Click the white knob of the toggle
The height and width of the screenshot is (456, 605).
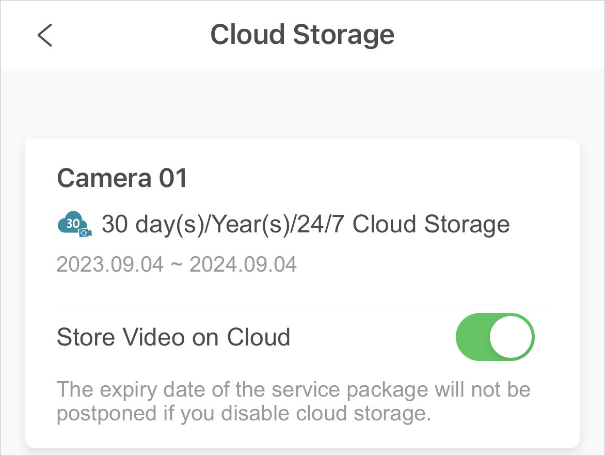512,337
